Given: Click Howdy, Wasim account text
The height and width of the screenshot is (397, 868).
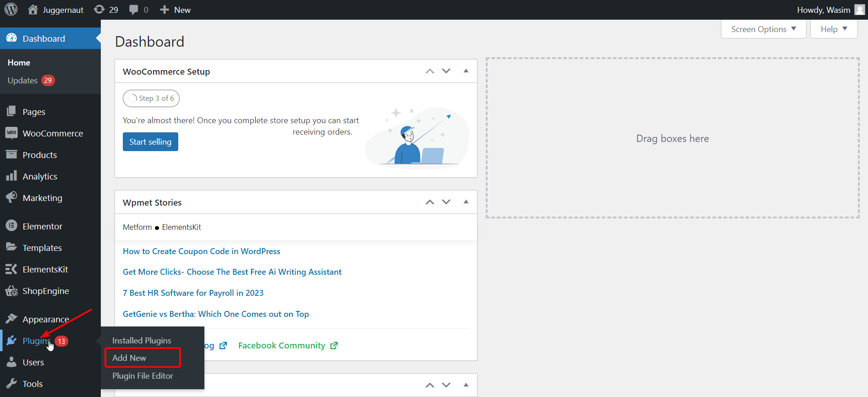Looking at the screenshot, I should tap(824, 10).
